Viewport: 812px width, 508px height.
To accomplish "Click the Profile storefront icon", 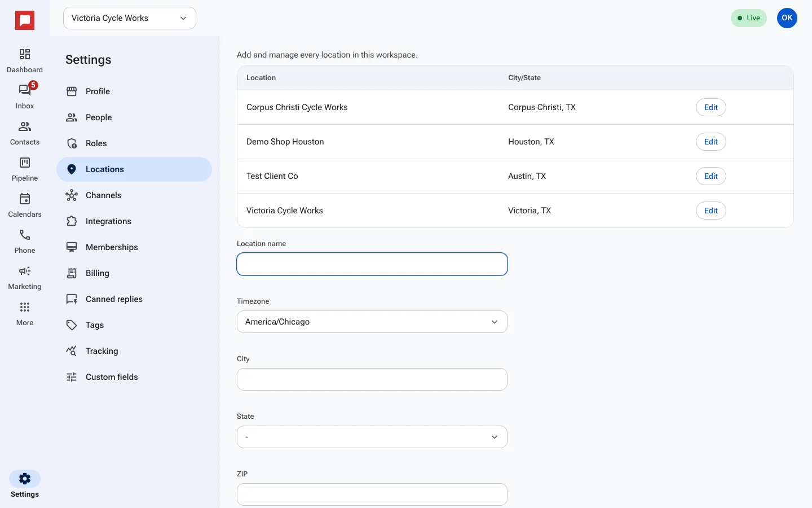I will coord(72,91).
